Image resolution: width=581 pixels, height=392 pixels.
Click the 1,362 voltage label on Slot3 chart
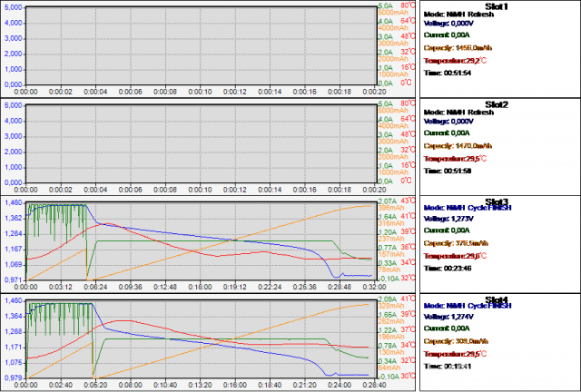pyautogui.click(x=13, y=219)
